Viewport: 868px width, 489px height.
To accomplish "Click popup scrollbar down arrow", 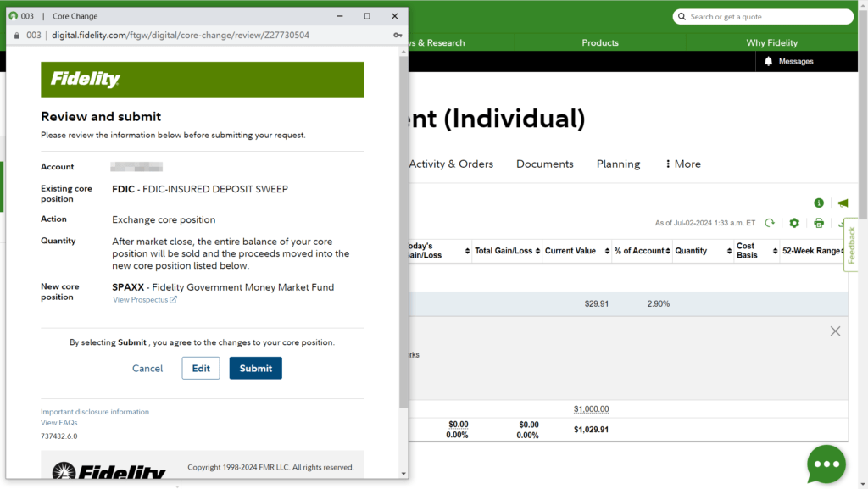I will [x=403, y=474].
